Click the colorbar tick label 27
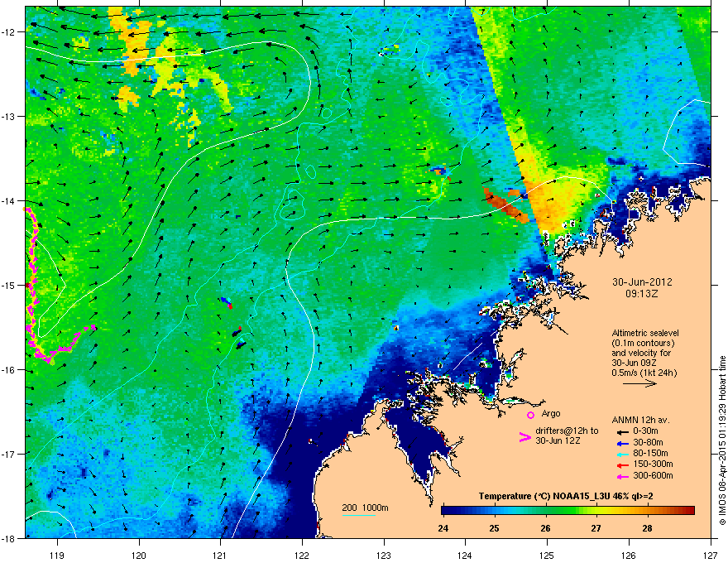Image resolution: width=728 pixels, height=563 pixels. (x=596, y=528)
